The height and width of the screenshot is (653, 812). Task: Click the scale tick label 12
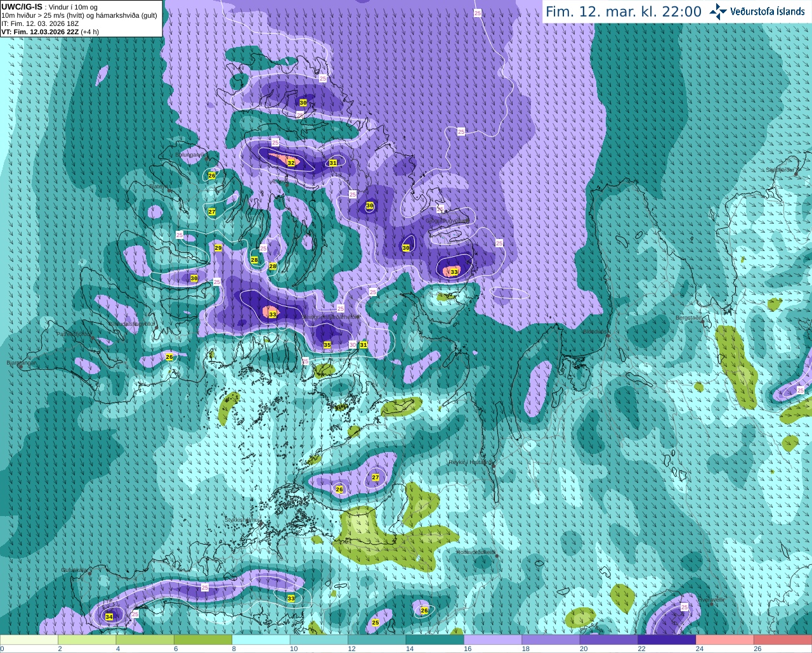point(351,649)
